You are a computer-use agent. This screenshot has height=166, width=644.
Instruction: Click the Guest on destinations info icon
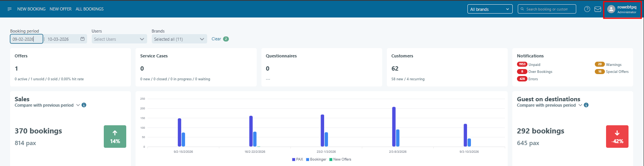click(x=586, y=105)
